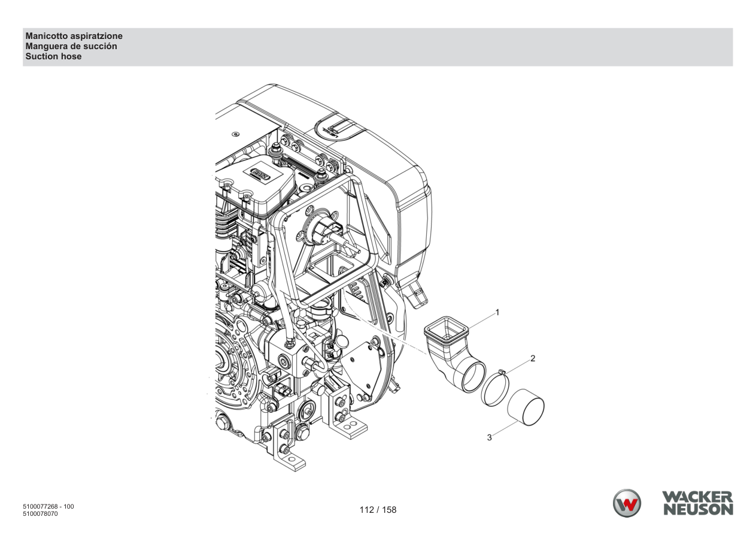756x535 pixels.
Task: Click callout number 1 in diagram
Action: pyautogui.click(x=497, y=313)
